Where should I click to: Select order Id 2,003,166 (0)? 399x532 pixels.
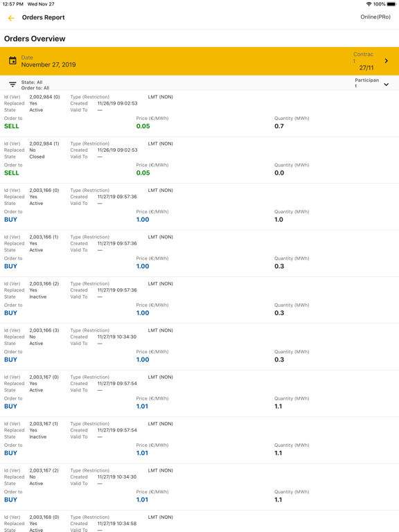click(x=44, y=190)
